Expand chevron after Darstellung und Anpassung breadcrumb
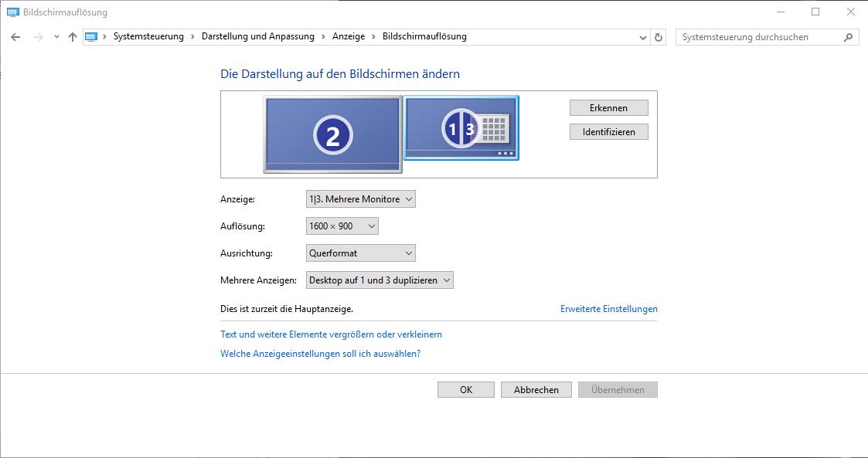Viewport: 868px width, 458px height. pos(323,37)
